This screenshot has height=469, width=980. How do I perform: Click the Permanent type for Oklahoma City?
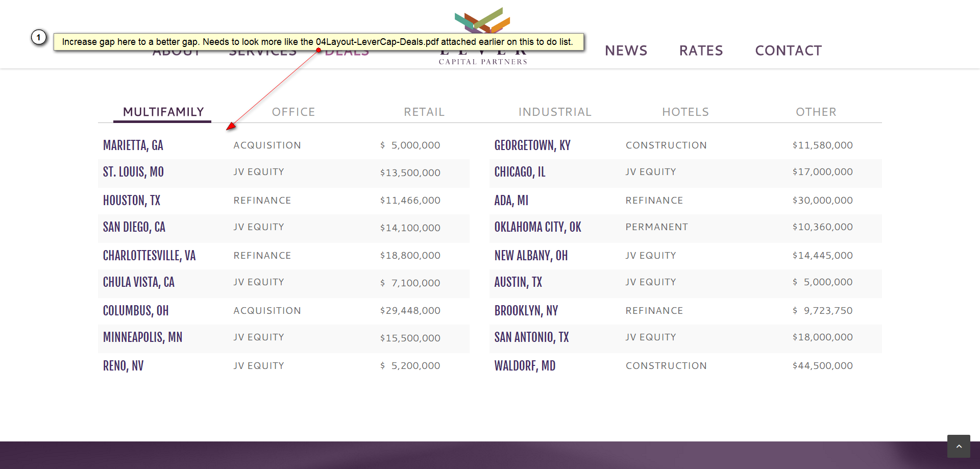tap(657, 227)
